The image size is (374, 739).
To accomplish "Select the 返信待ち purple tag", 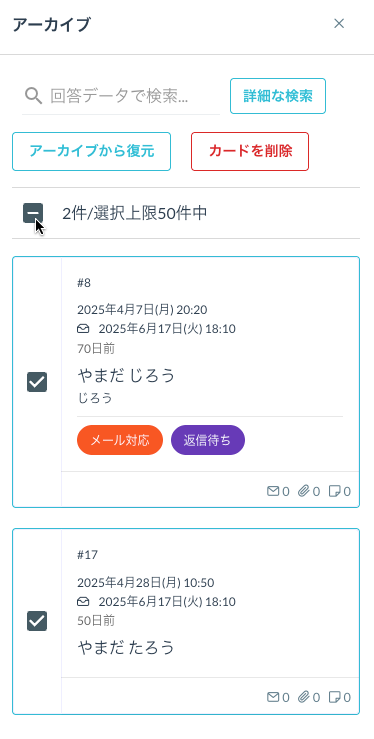I will pyautogui.click(x=208, y=440).
